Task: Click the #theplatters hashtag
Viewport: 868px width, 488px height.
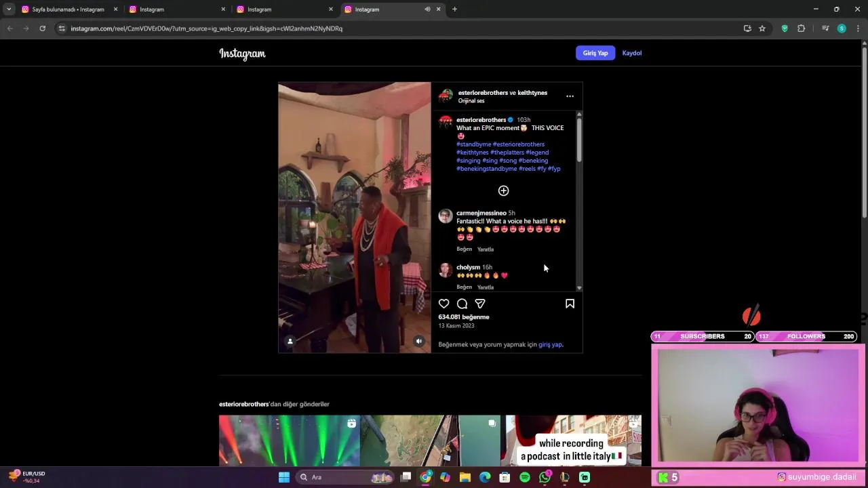Action: pos(507,152)
